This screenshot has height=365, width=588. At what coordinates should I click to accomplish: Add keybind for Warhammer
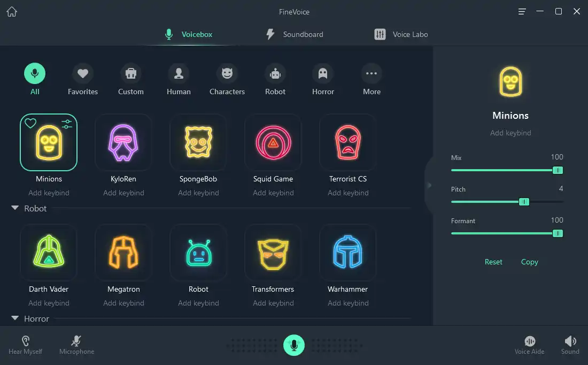pos(348,303)
